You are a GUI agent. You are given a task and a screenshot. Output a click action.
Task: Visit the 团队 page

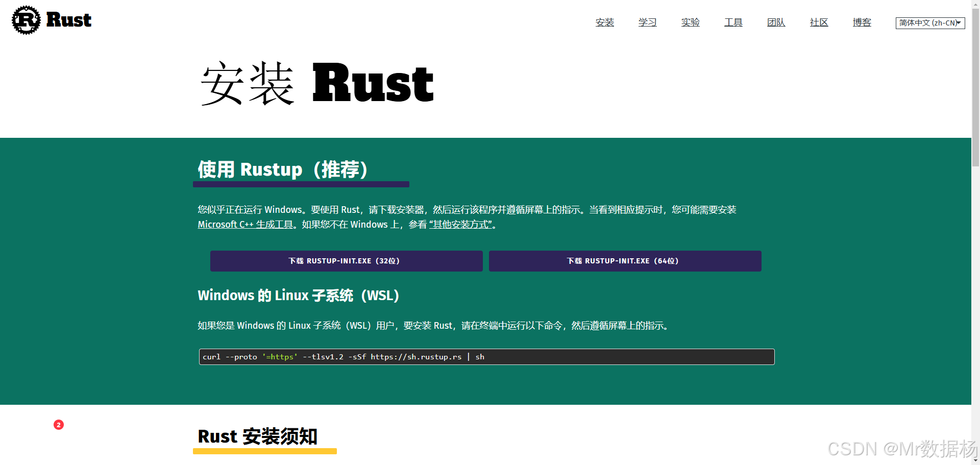click(776, 22)
